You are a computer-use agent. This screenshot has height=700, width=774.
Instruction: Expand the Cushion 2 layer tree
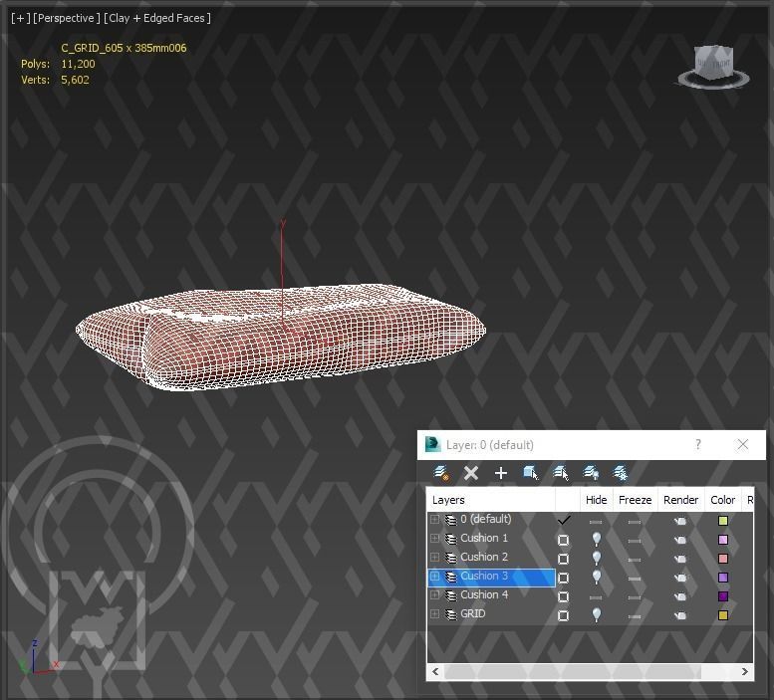(x=435, y=557)
